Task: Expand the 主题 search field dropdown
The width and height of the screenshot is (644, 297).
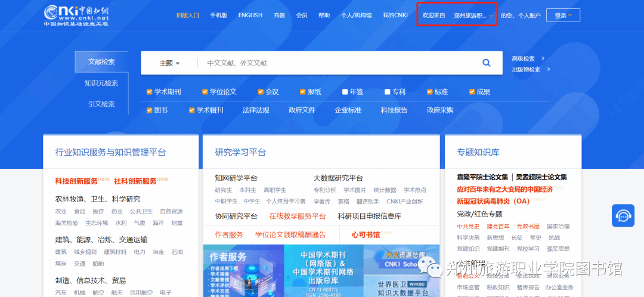Action: coord(169,63)
